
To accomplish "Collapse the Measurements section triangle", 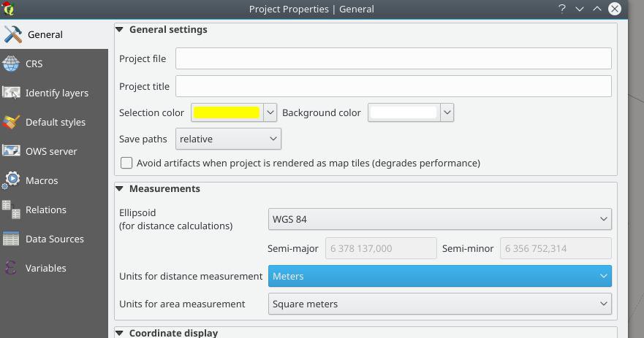I will (x=120, y=188).
